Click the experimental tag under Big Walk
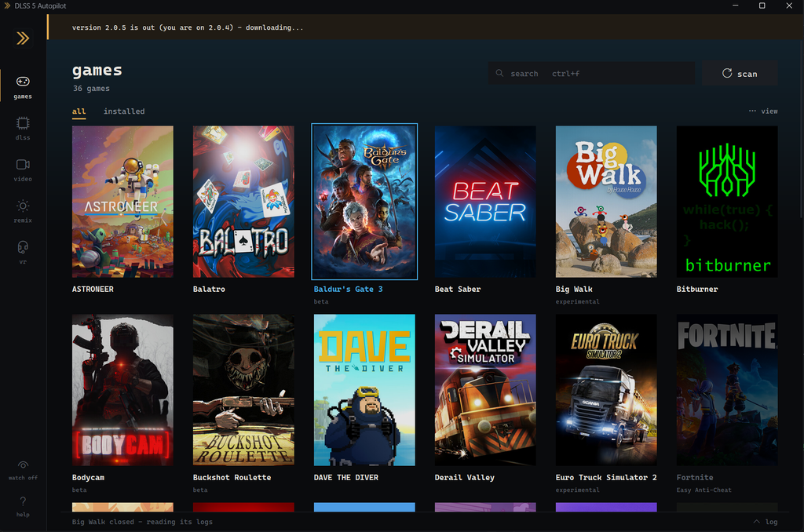Viewport: 804px width, 532px height. click(577, 301)
